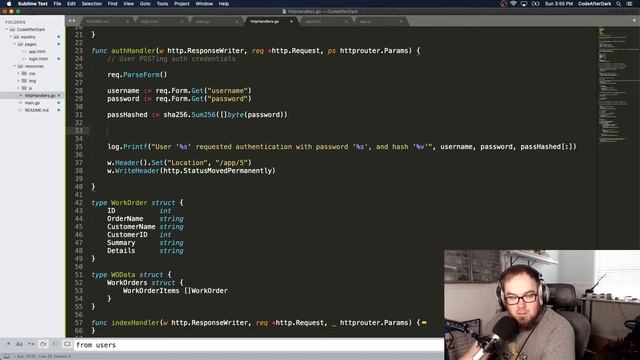Screen dimensions: 640x360
Task: Click the find input containing 'from users'
Action: pyautogui.click(x=258, y=345)
